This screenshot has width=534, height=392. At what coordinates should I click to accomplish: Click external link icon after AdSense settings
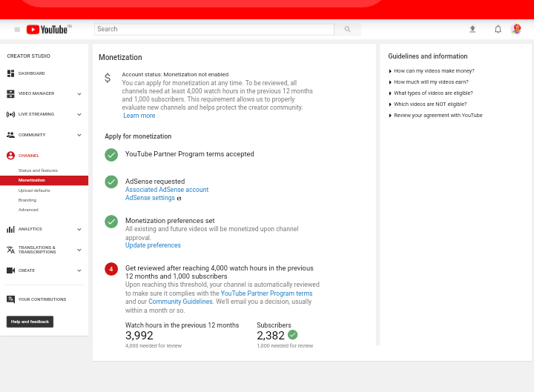coord(179,199)
